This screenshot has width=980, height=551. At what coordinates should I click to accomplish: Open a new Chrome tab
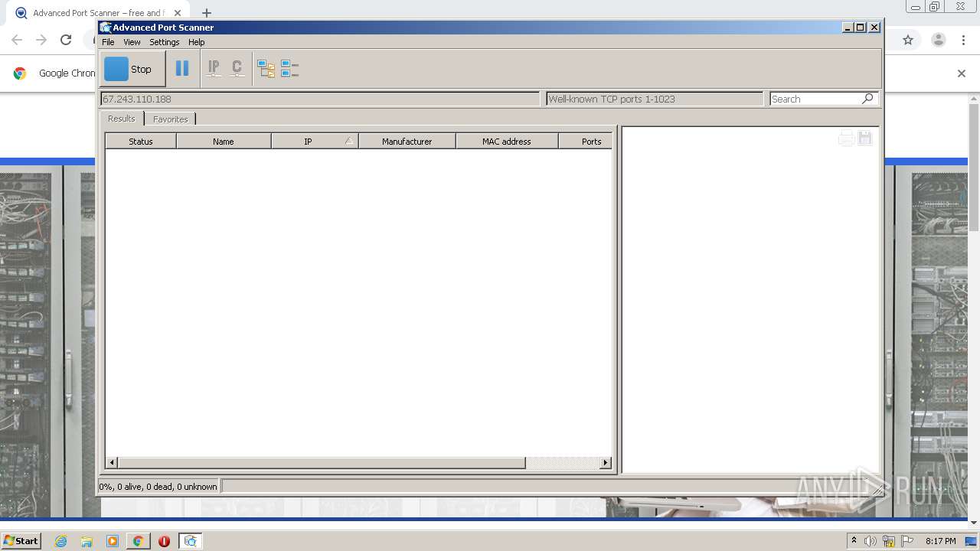click(x=206, y=13)
